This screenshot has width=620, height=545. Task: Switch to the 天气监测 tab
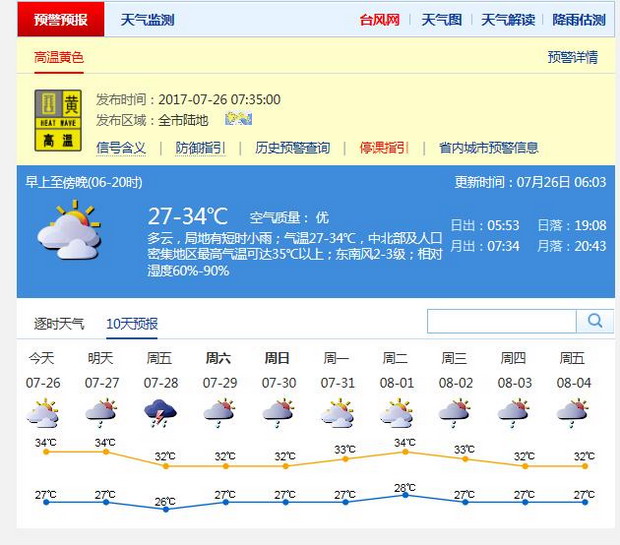coord(147,20)
